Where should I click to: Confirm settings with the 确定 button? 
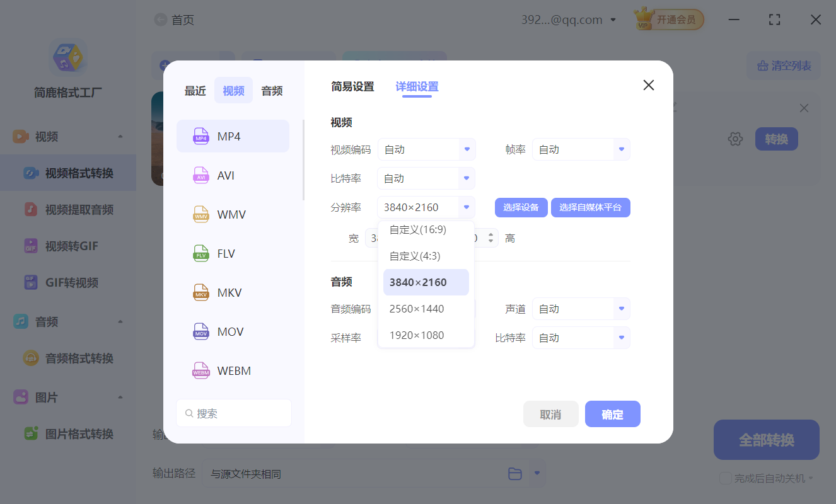612,414
